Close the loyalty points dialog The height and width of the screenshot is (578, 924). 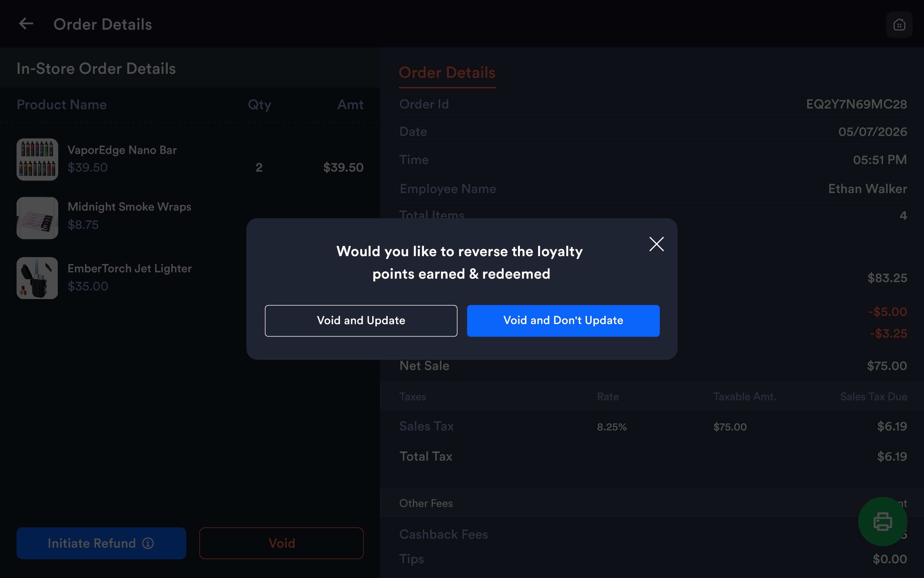pos(656,244)
